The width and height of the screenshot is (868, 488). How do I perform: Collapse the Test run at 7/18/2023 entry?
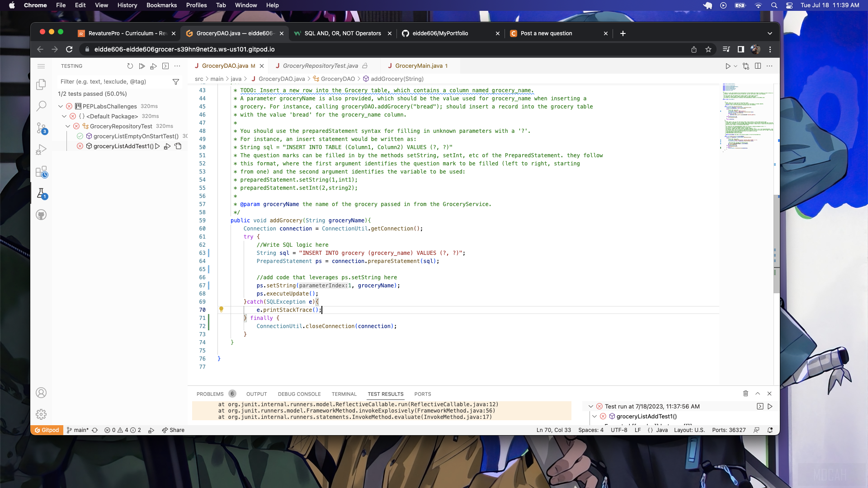click(590, 407)
